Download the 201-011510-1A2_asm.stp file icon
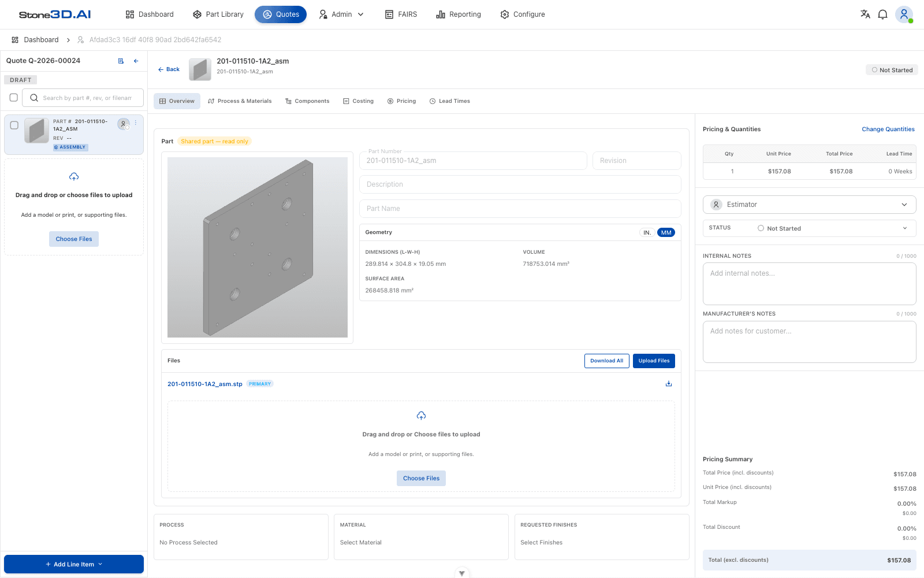The width and height of the screenshot is (924, 578). [669, 384]
